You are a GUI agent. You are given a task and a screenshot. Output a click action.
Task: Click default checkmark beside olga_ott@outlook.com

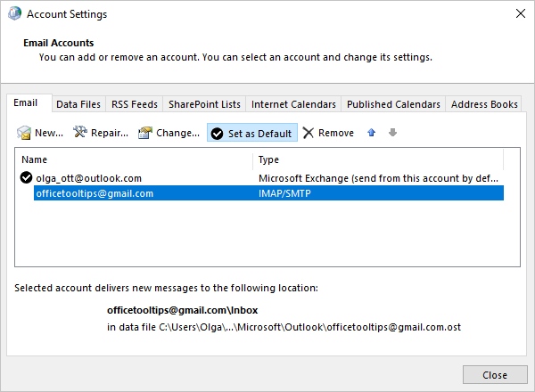(26, 177)
